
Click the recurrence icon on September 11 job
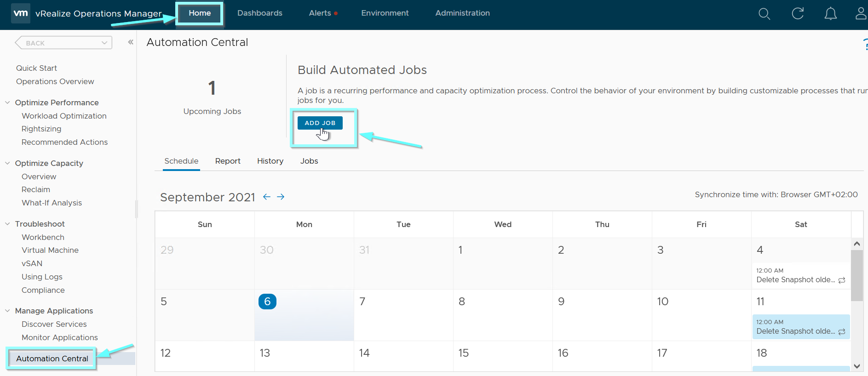pos(842,331)
